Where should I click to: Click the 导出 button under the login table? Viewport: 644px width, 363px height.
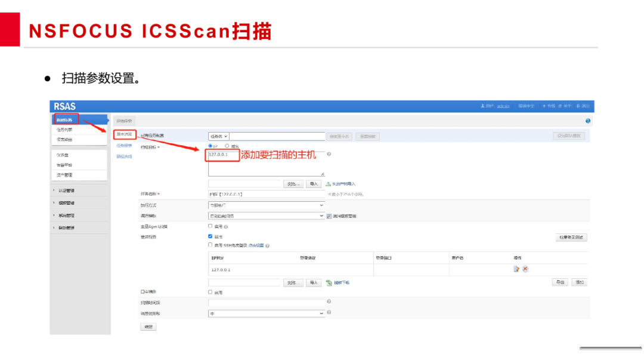click(560, 282)
